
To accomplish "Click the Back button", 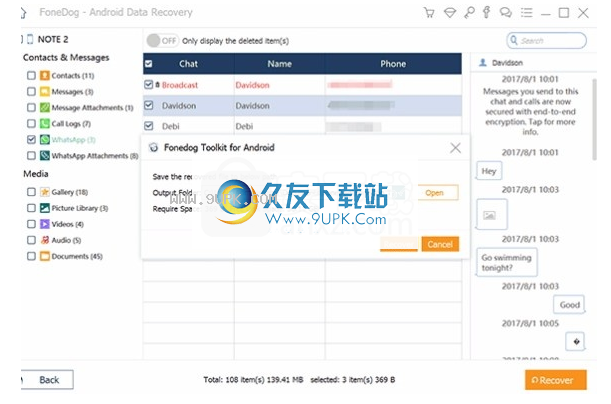I will pos(48,380).
